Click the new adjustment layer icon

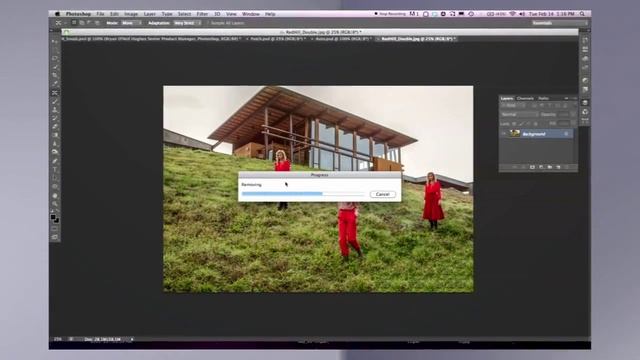point(541,167)
